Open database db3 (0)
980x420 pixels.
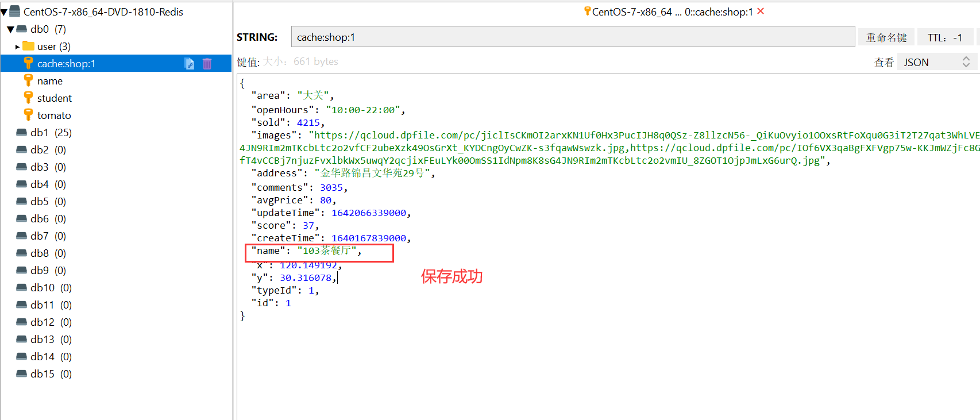tap(48, 167)
